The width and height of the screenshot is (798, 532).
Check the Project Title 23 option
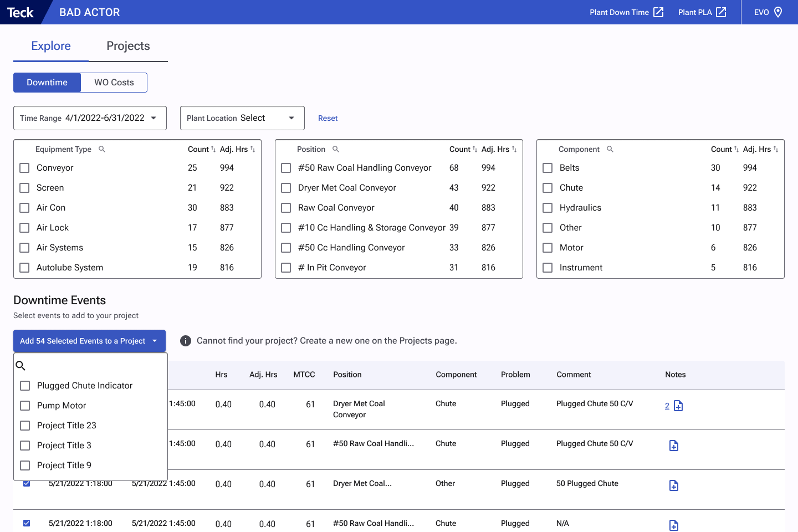coord(25,426)
